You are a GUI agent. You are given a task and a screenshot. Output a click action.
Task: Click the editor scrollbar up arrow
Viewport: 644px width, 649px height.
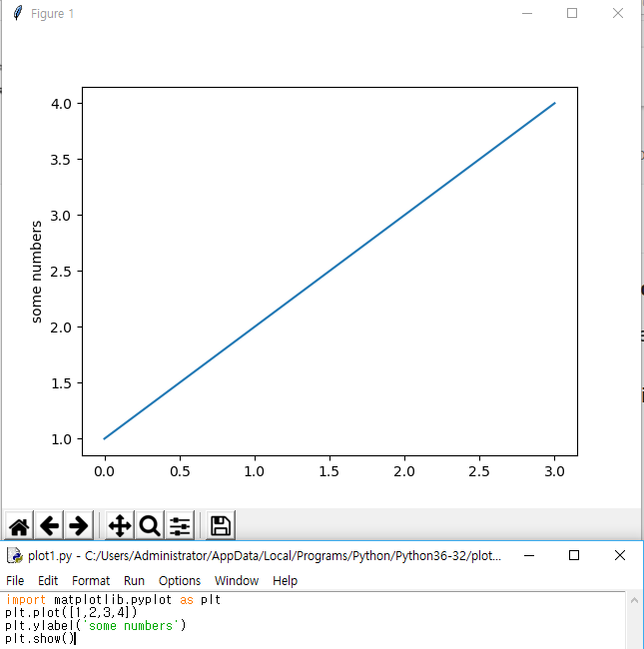click(634, 600)
